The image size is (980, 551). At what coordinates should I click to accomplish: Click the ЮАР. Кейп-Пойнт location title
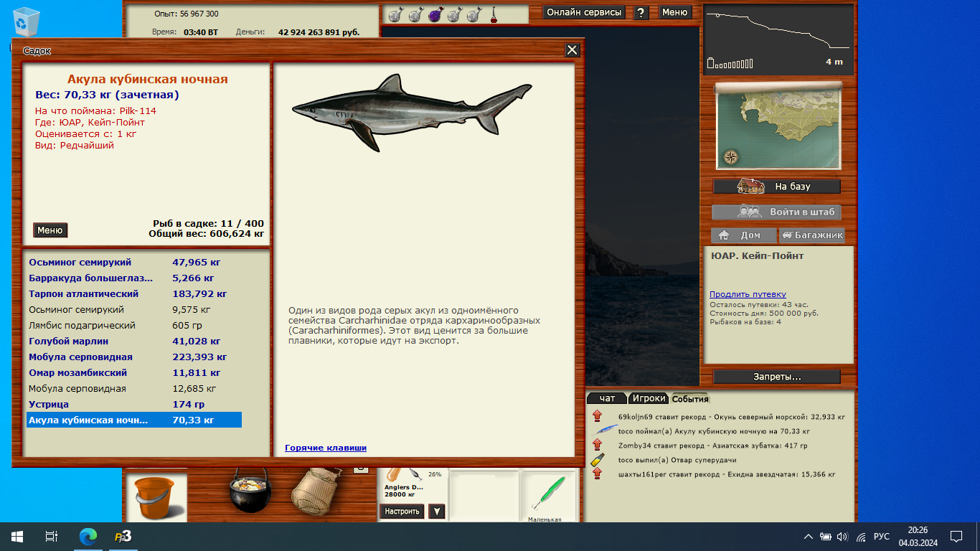coord(757,256)
